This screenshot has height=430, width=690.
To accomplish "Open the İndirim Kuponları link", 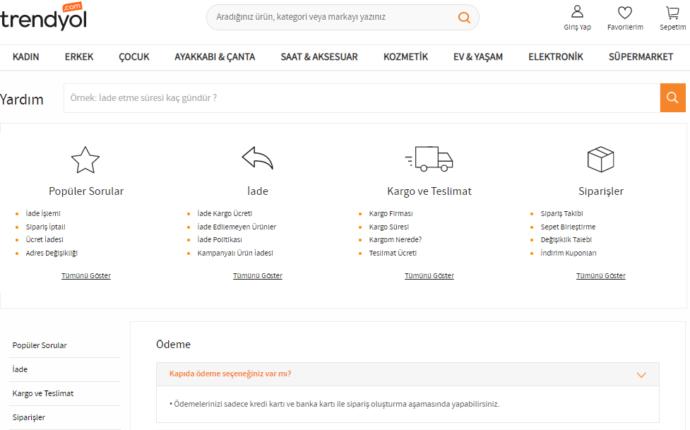I will point(568,253).
